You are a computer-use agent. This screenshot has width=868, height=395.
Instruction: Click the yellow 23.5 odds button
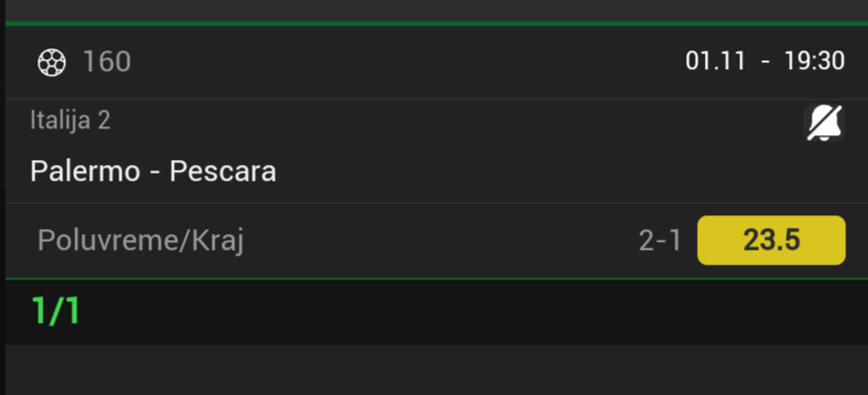click(x=771, y=240)
